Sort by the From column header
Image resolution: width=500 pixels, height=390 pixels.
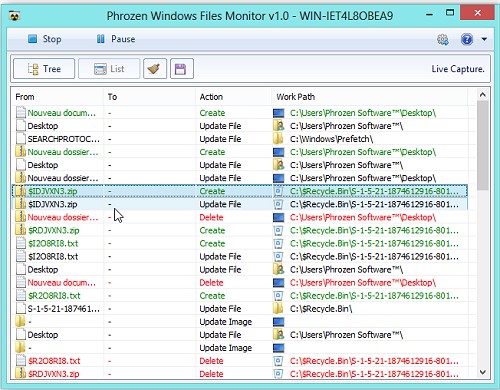(x=58, y=97)
